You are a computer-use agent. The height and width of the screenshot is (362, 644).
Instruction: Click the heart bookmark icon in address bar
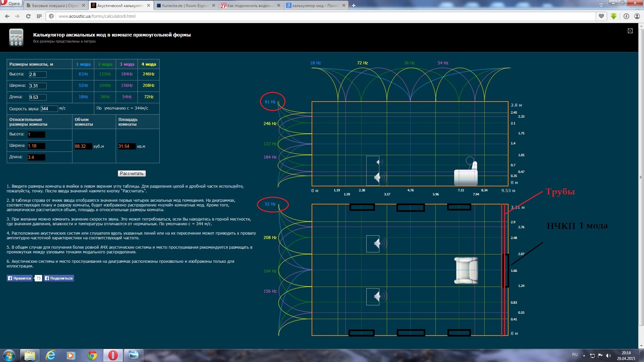601,16
